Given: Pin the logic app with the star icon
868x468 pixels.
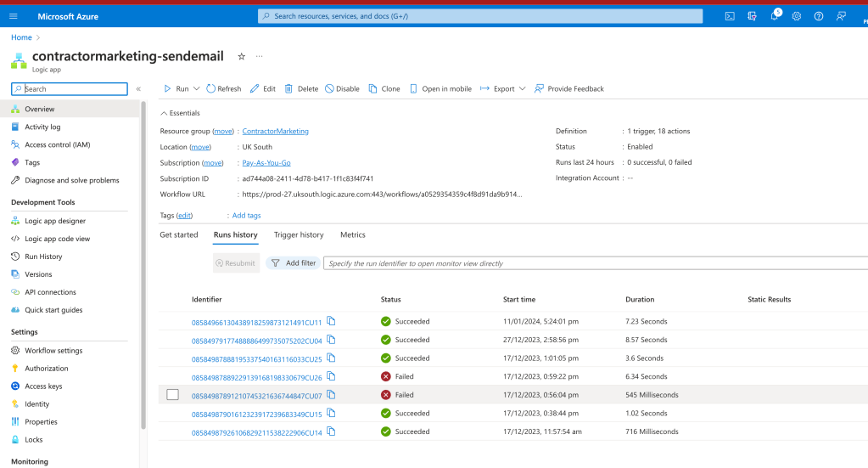Looking at the screenshot, I should [241, 56].
